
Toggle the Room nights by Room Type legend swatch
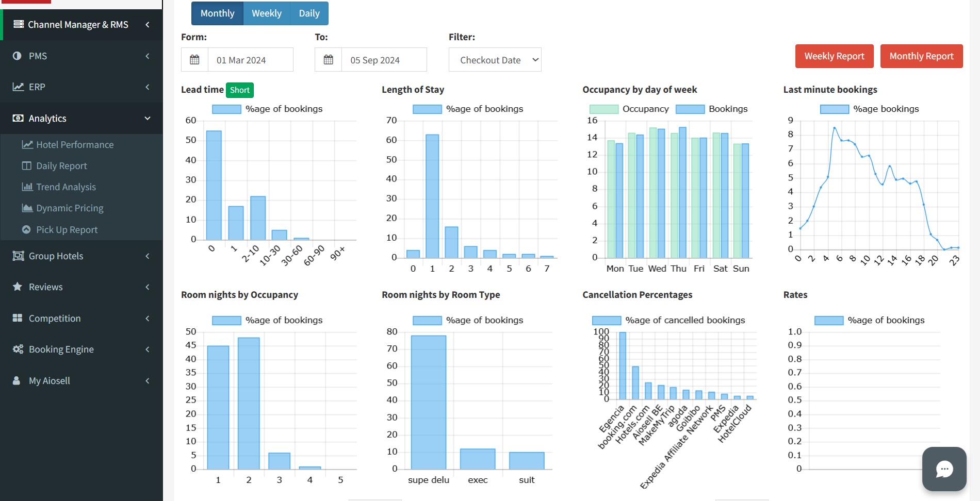(x=427, y=320)
